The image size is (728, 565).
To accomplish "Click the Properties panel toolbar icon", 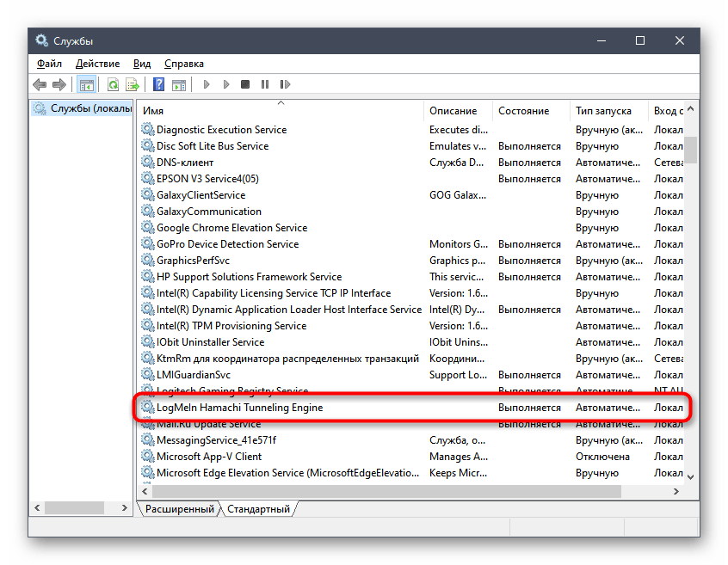I will coord(179,84).
